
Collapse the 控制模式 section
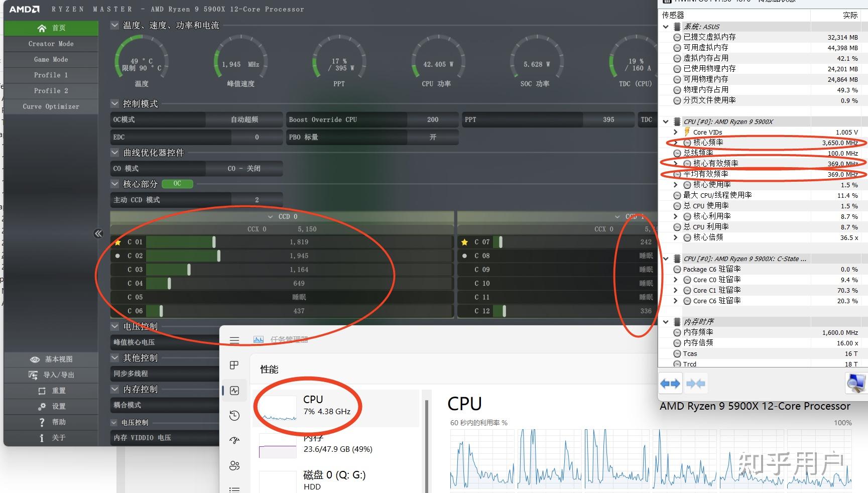114,103
